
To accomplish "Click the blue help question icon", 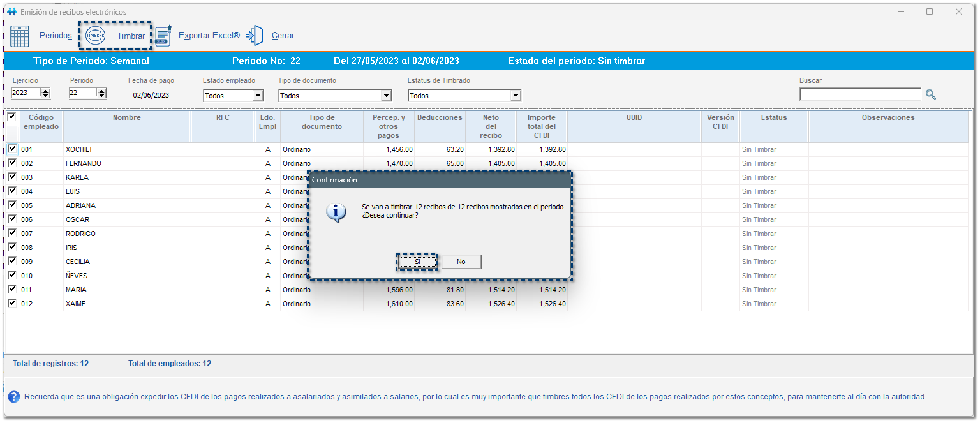I will [x=13, y=397].
